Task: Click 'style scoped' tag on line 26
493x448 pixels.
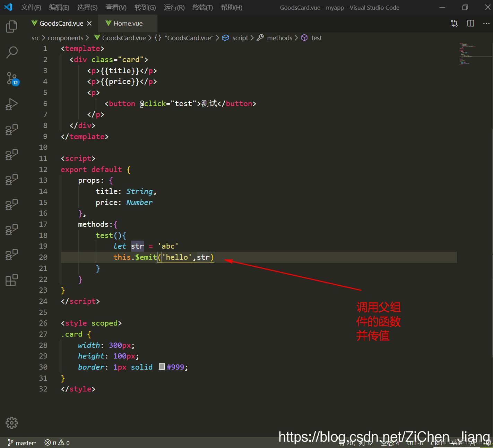Action: [x=91, y=323]
